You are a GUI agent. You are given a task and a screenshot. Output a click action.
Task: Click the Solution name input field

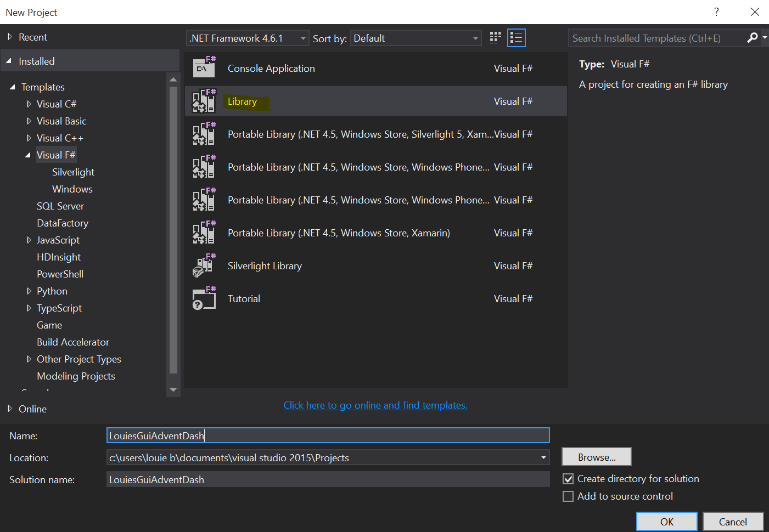coord(328,479)
